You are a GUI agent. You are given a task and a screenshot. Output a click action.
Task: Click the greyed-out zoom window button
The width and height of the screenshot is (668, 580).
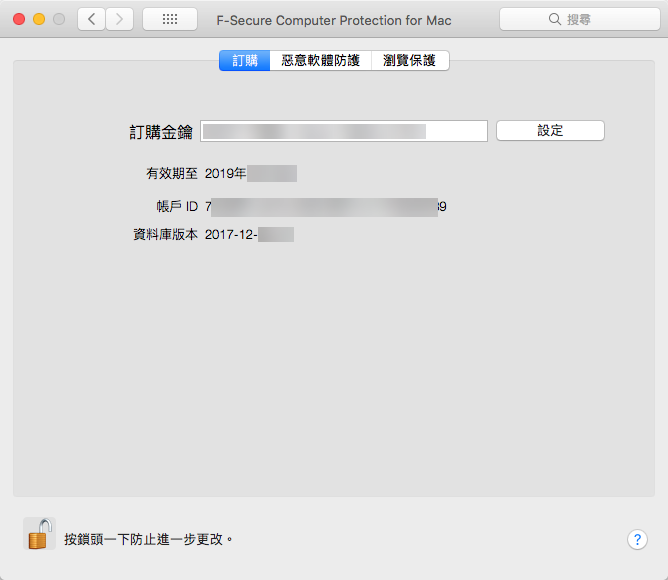pyautogui.click(x=60, y=19)
